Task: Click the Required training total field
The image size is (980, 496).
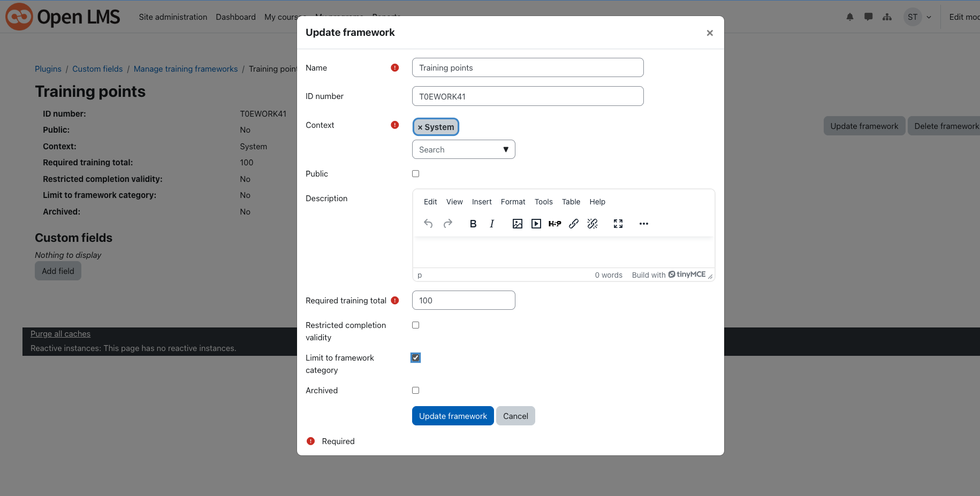Action: (x=464, y=300)
